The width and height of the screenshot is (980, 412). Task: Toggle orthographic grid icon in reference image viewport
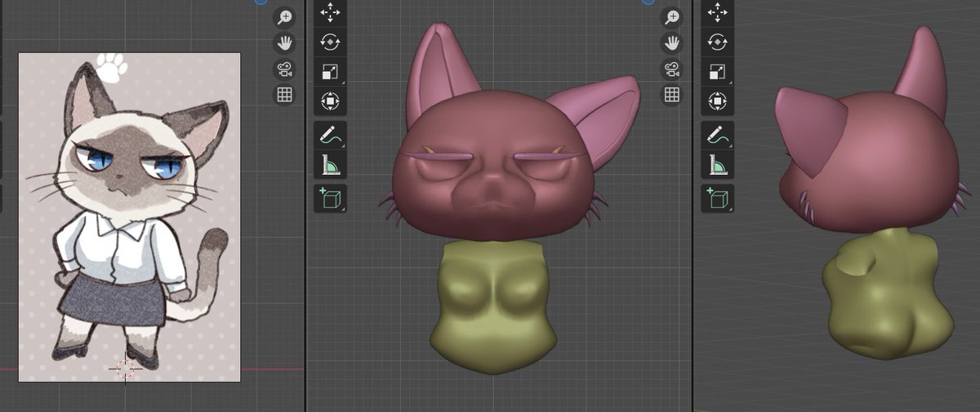[x=284, y=94]
